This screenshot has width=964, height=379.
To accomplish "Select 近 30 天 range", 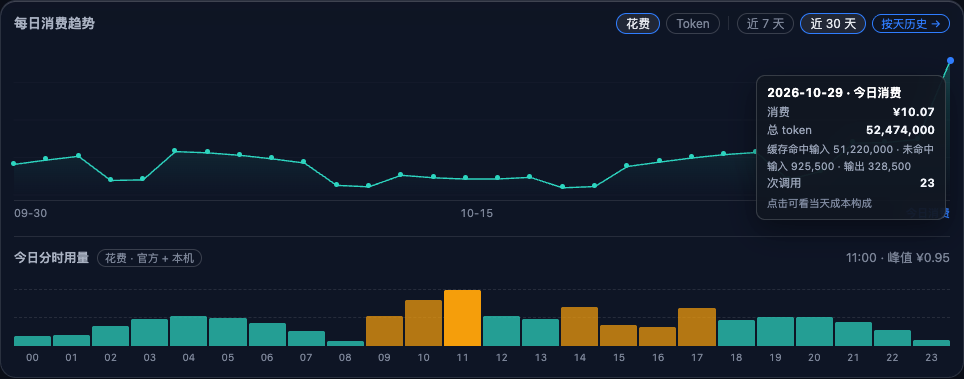I will click(833, 24).
